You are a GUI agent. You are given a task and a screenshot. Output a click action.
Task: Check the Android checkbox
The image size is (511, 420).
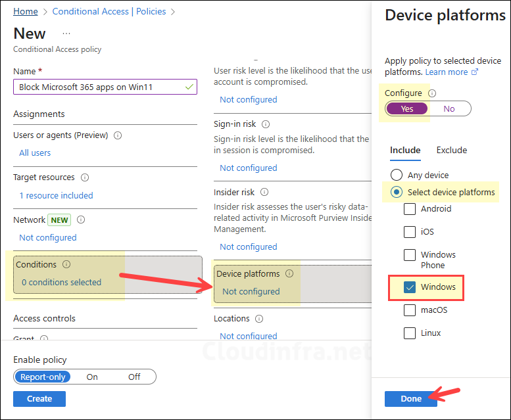(x=410, y=209)
